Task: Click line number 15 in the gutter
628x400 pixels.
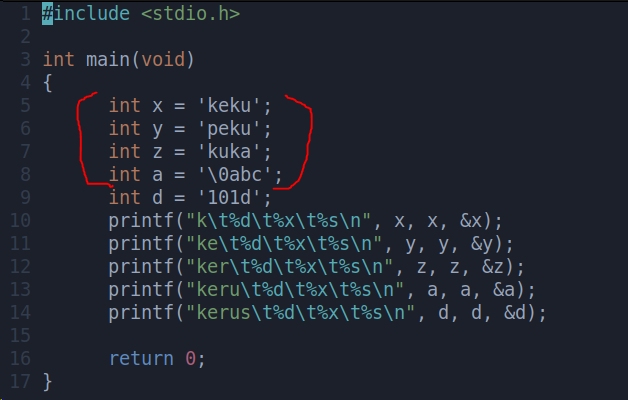Action: 20,336
